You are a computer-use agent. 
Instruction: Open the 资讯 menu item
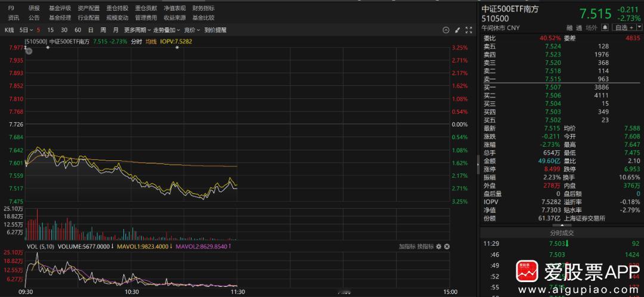pos(13,18)
